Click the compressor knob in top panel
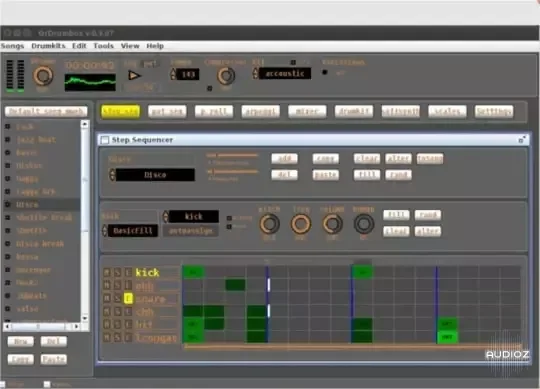This screenshot has height=389, width=540. [x=226, y=76]
